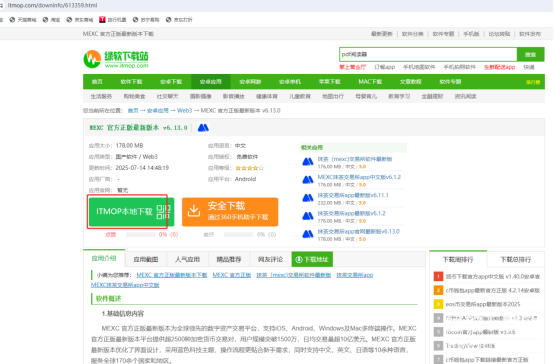This screenshot has width=554, height=364.
Task: Click the red T bookmark icon in bookmarks bar
Action: click(102, 19)
